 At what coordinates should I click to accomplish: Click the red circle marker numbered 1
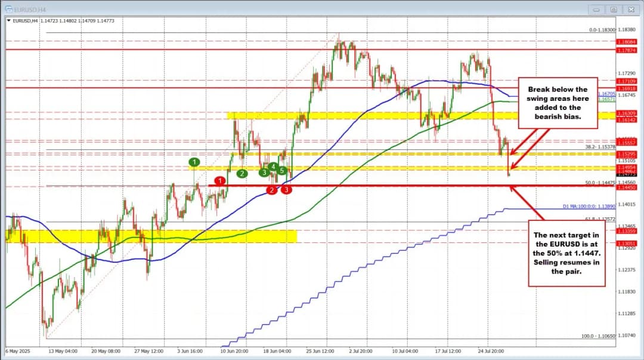(x=219, y=180)
